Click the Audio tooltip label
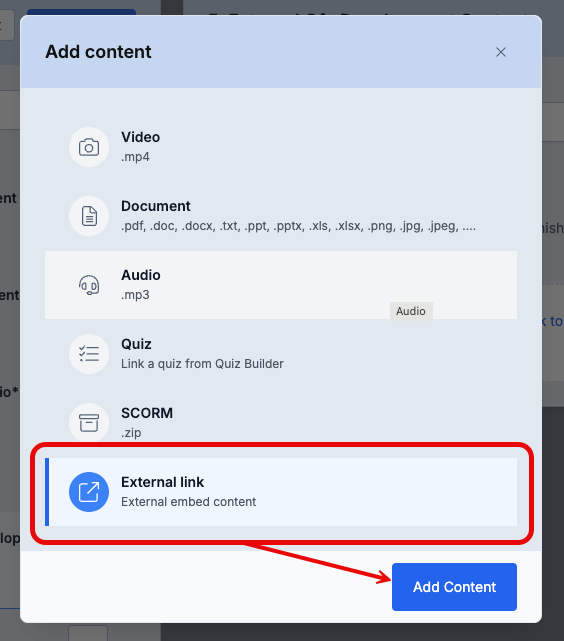The height and width of the screenshot is (641, 564). [x=411, y=312]
